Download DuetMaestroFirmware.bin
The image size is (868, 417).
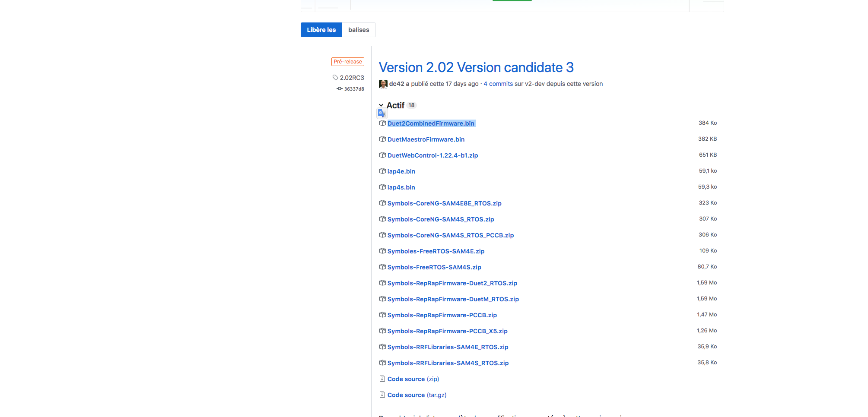[426, 139]
